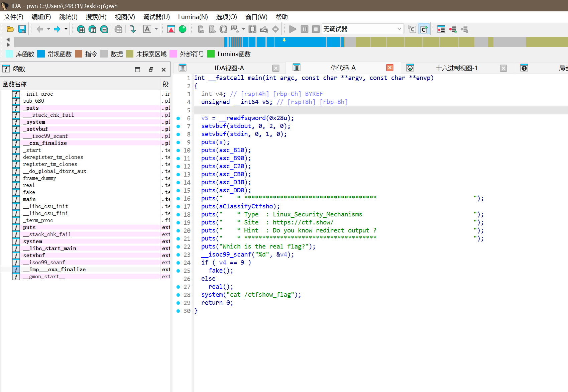Click the struct braces icon
568x392 pixels.
pyautogui.click(x=223, y=29)
